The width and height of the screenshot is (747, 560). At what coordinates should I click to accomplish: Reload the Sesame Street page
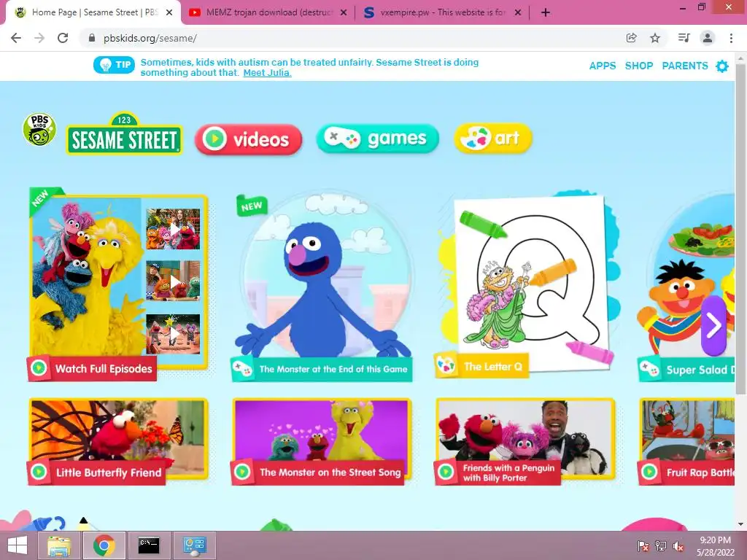[63, 38]
